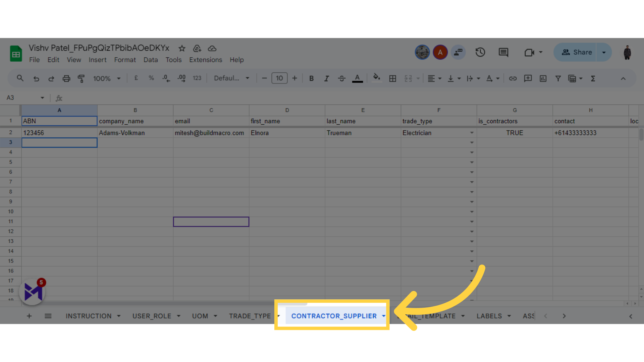Redo the last action
644x362 pixels.
coord(51,78)
